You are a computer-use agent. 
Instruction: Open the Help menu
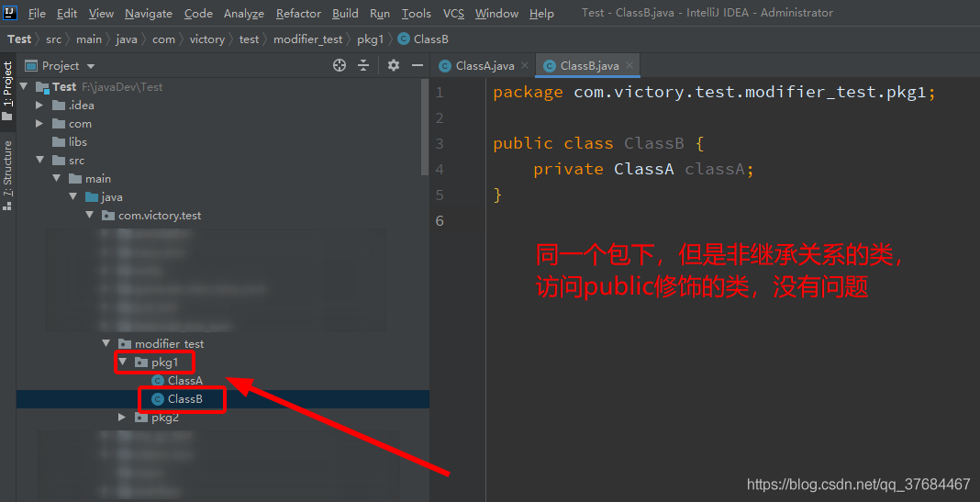pyautogui.click(x=541, y=13)
